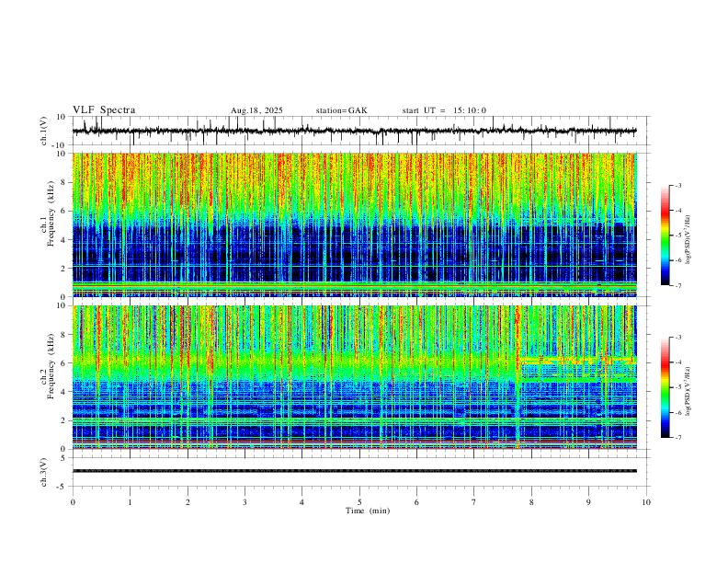This screenshot has width=728, height=563.
Task: Click the 'station=GAK' label
Action: tap(342, 110)
